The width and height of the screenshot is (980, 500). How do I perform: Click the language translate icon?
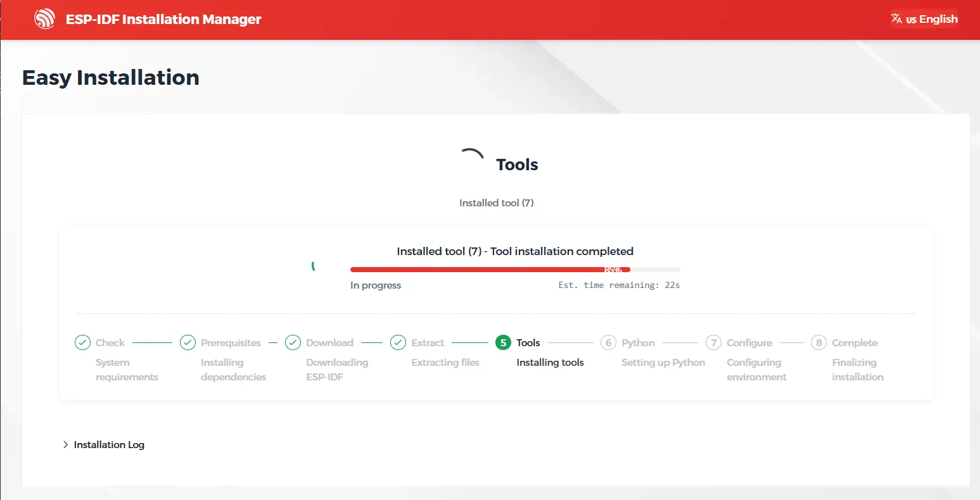pos(896,19)
